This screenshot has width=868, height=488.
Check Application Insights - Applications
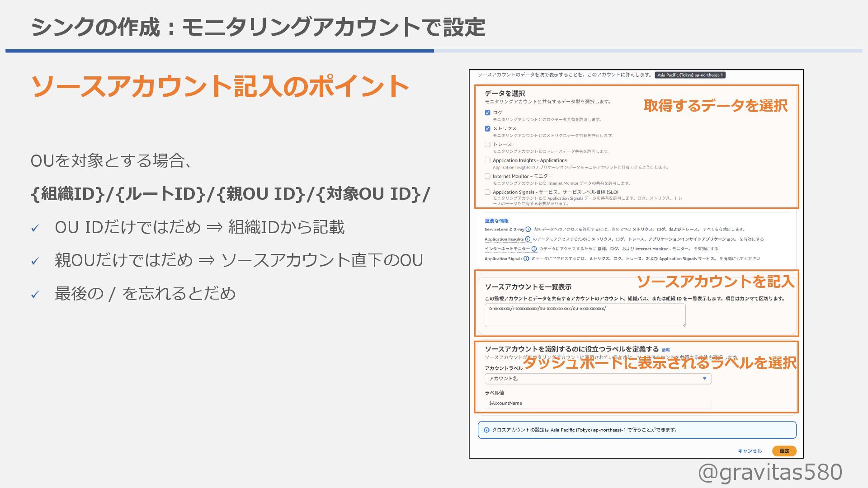tap(487, 160)
